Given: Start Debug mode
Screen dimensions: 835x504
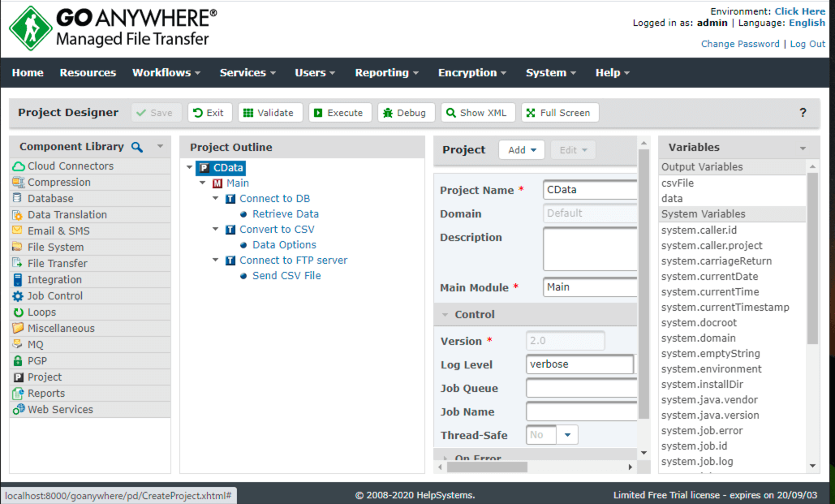Looking at the screenshot, I should (x=406, y=113).
